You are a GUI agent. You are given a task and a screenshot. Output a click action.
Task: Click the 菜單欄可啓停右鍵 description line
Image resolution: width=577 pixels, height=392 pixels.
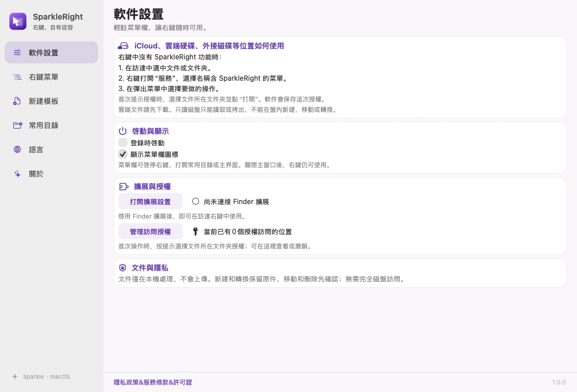coord(225,165)
